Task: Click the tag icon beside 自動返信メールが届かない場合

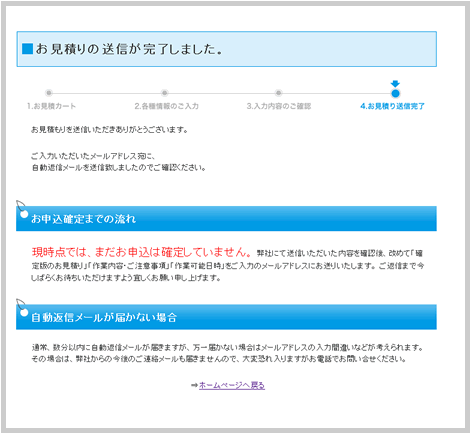Action: [x=22, y=308]
